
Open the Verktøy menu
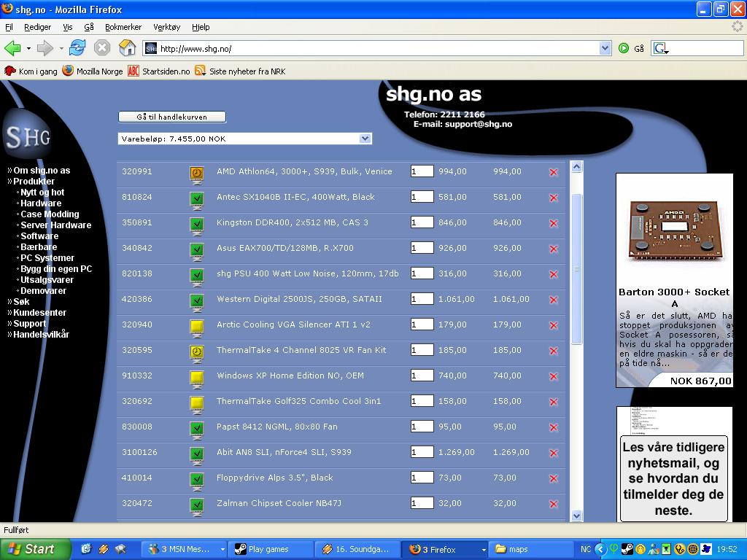click(x=167, y=27)
